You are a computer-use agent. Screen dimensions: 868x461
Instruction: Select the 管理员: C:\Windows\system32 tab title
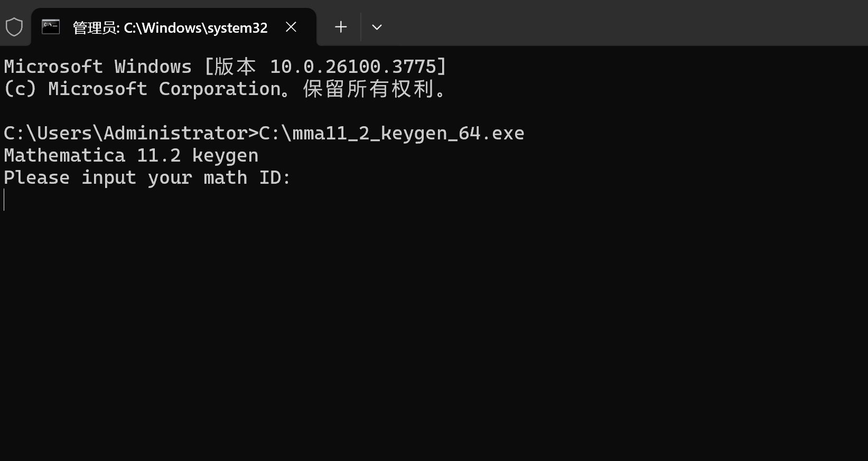(170, 27)
